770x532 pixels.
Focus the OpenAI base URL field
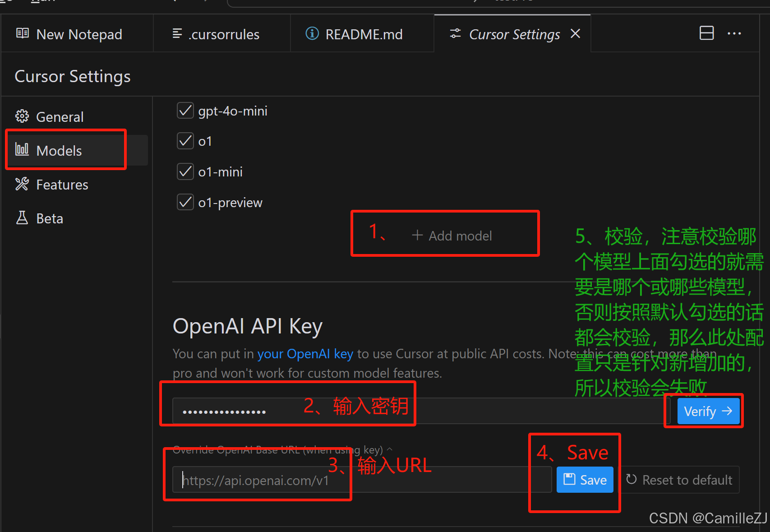(x=362, y=480)
